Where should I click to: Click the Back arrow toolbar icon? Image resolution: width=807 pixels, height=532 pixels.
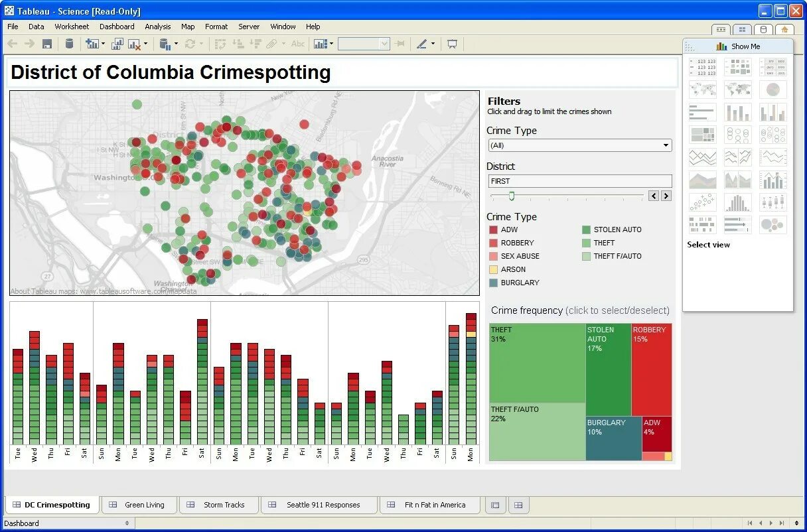click(12, 44)
